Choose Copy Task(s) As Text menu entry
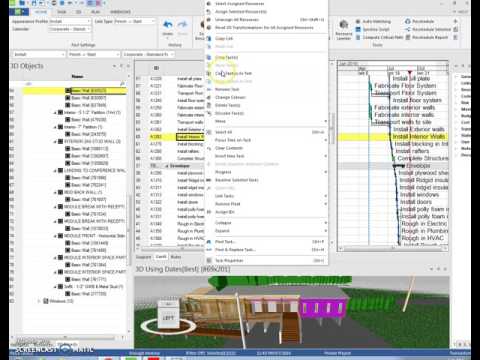480x360 pixels. pos(266,73)
